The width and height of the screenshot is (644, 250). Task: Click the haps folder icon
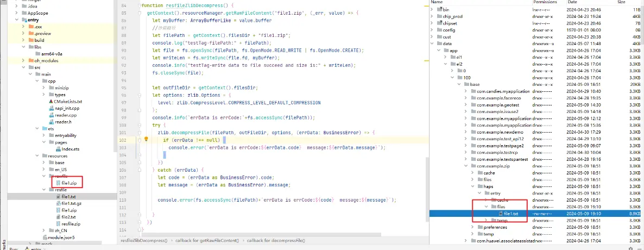pos(480,186)
